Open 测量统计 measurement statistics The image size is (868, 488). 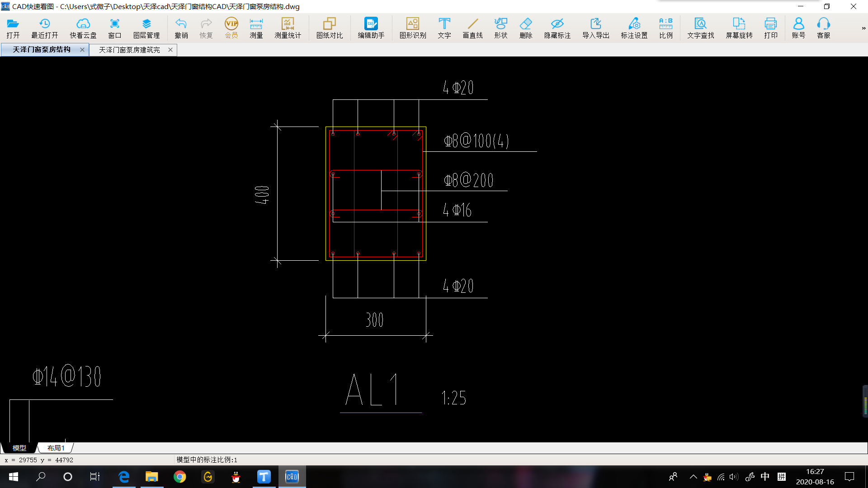tap(288, 28)
